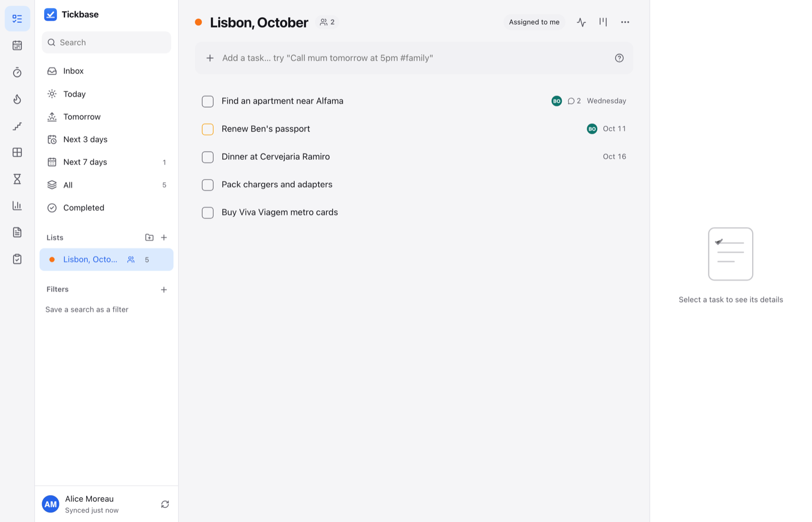This screenshot has height=522, width=812.
Task: Add a new list with plus
Action: pos(164,237)
